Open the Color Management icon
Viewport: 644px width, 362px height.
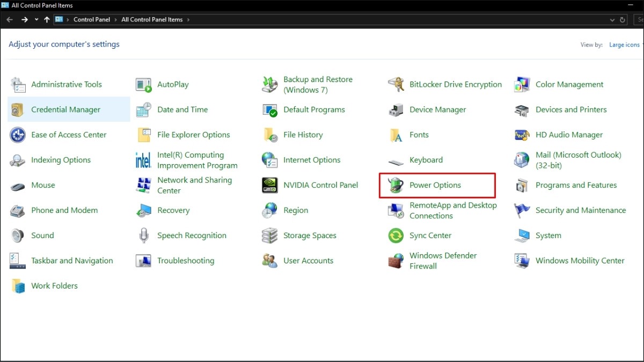point(522,85)
